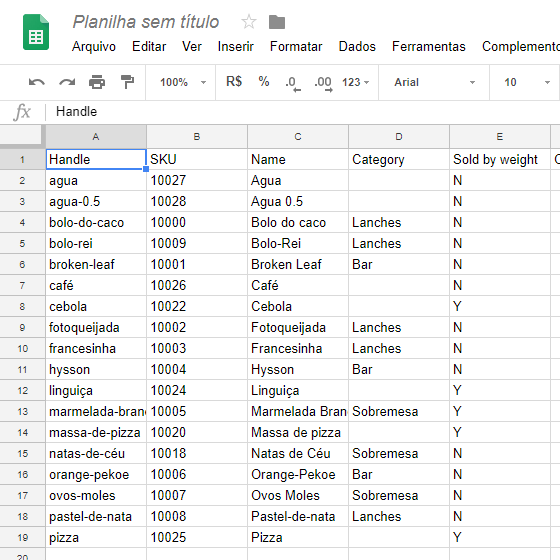Select N in the Agua row
Image resolution: width=560 pixels, height=560 pixels.
pos(500,180)
